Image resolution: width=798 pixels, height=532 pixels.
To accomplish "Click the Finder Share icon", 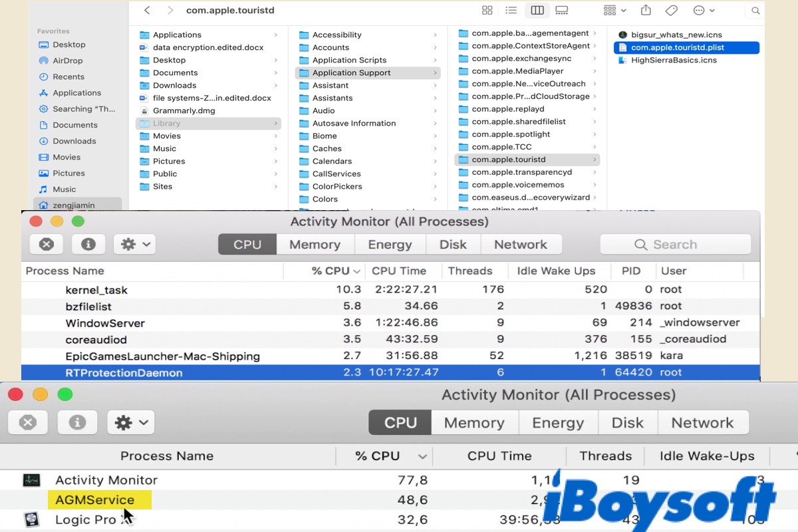I will click(646, 11).
